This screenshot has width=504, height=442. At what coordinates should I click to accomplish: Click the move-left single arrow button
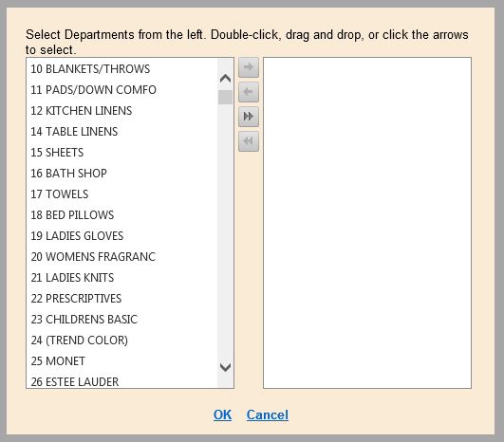[x=249, y=92]
